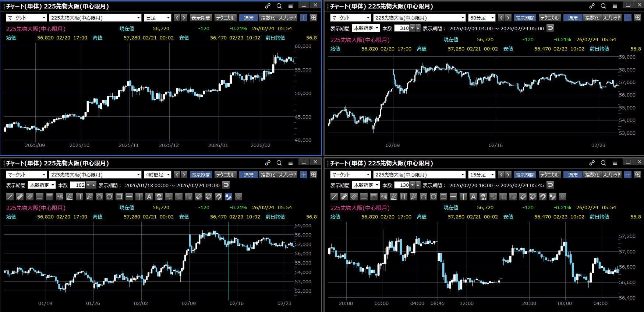Click the ICON stamp tool in 15分足 chart
Screen dimensions: 644x312
pyautogui.click(x=483, y=197)
